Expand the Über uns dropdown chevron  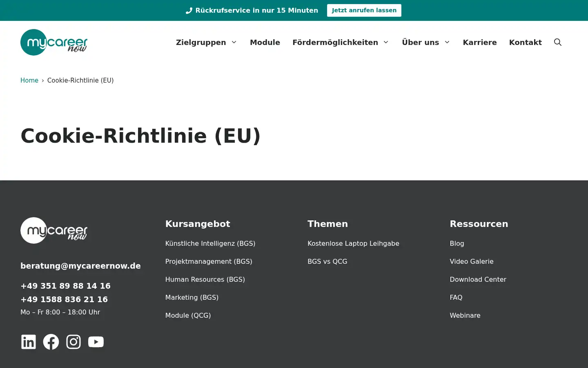[x=447, y=42]
